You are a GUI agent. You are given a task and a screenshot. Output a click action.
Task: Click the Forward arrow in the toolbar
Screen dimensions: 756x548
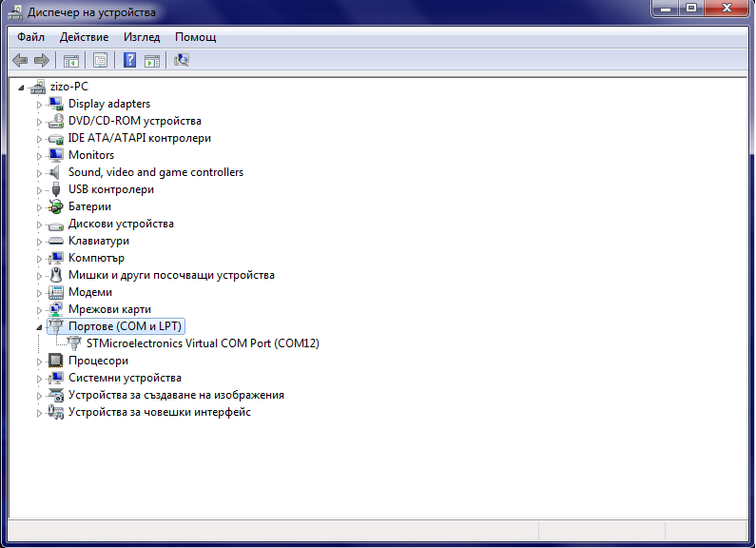[x=41, y=61]
